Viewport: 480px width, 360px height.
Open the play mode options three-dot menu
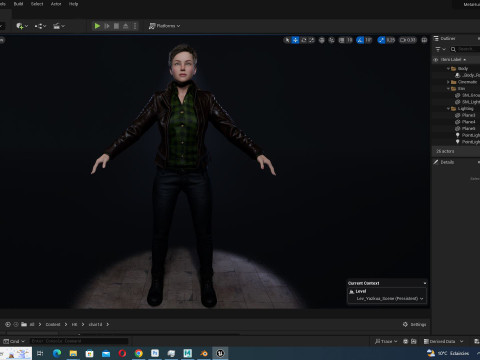coord(135,26)
